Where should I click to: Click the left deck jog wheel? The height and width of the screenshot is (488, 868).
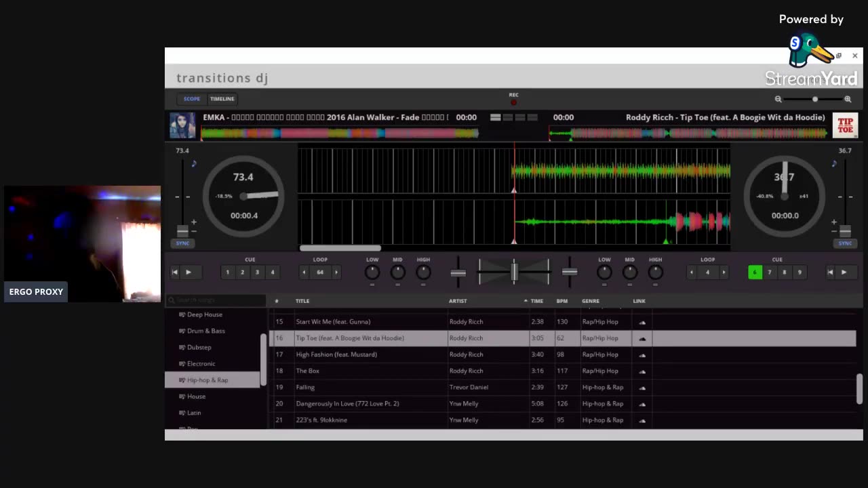point(243,196)
